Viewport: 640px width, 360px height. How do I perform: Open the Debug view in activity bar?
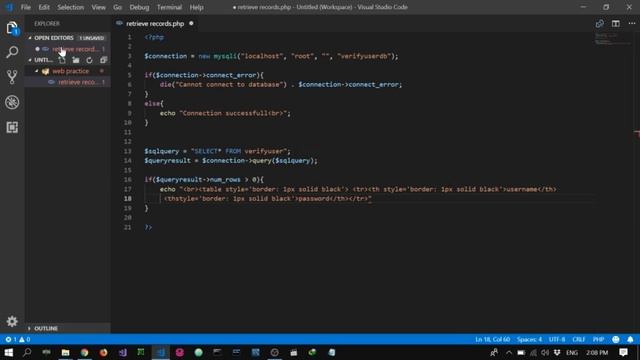pos(12,102)
